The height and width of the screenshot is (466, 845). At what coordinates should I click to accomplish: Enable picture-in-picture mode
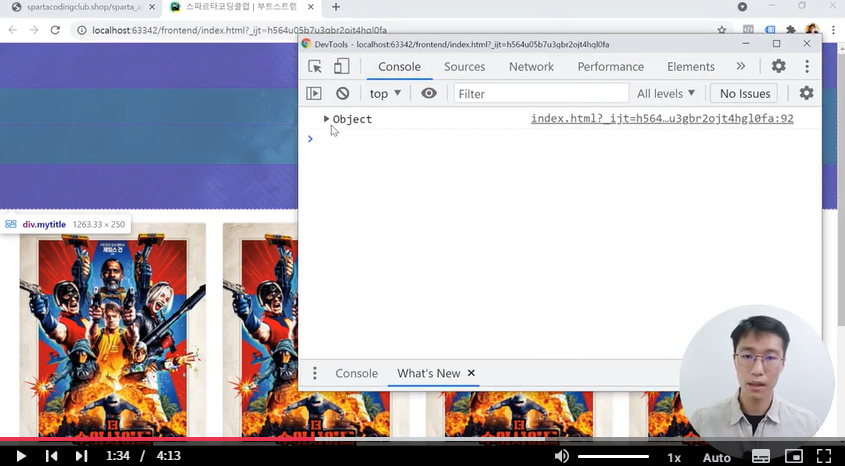pos(793,456)
